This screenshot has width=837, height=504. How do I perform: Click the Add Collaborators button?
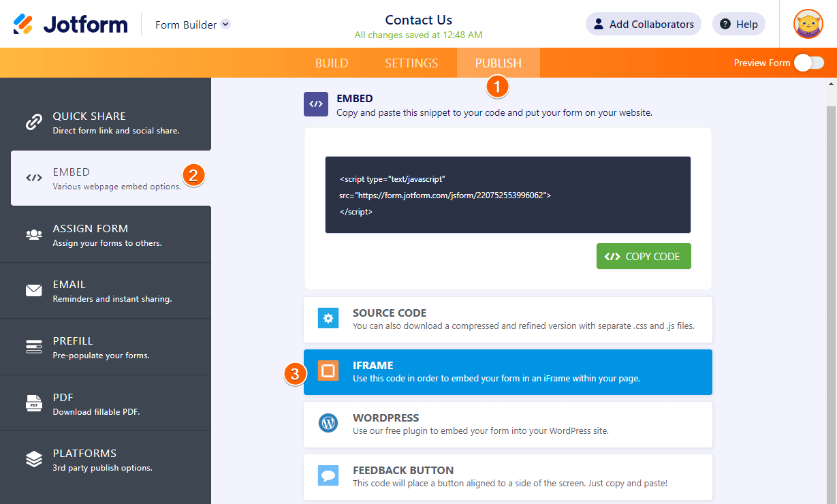[643, 25]
